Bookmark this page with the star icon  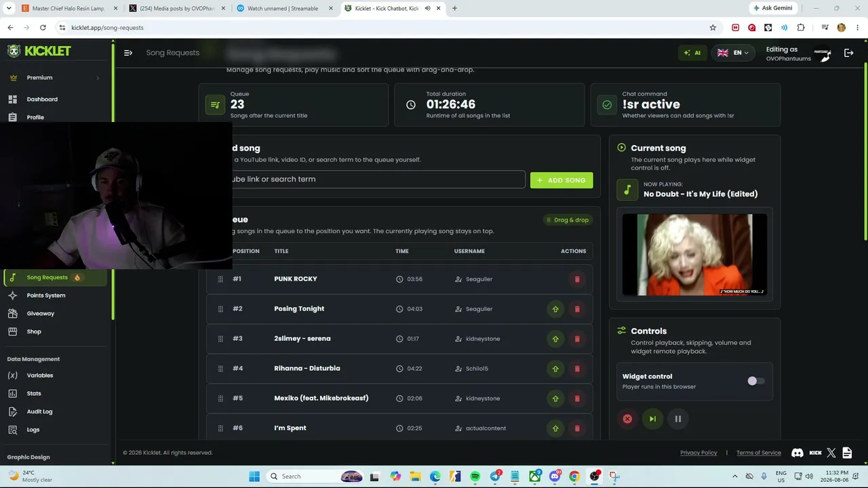tap(713, 28)
